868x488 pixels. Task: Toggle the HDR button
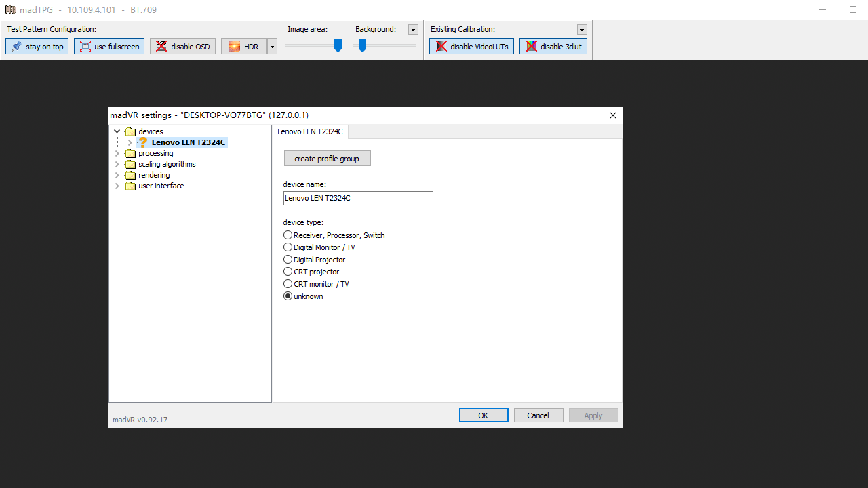click(x=243, y=47)
